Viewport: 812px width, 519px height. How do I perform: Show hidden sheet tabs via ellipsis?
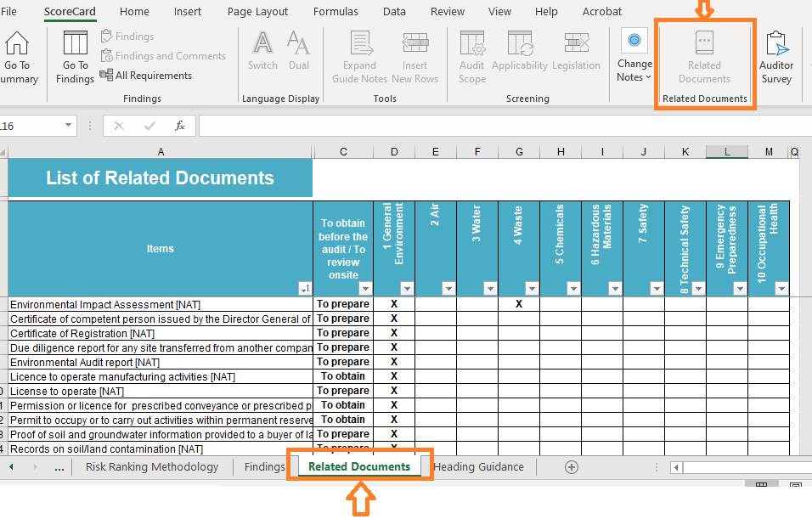(59, 467)
